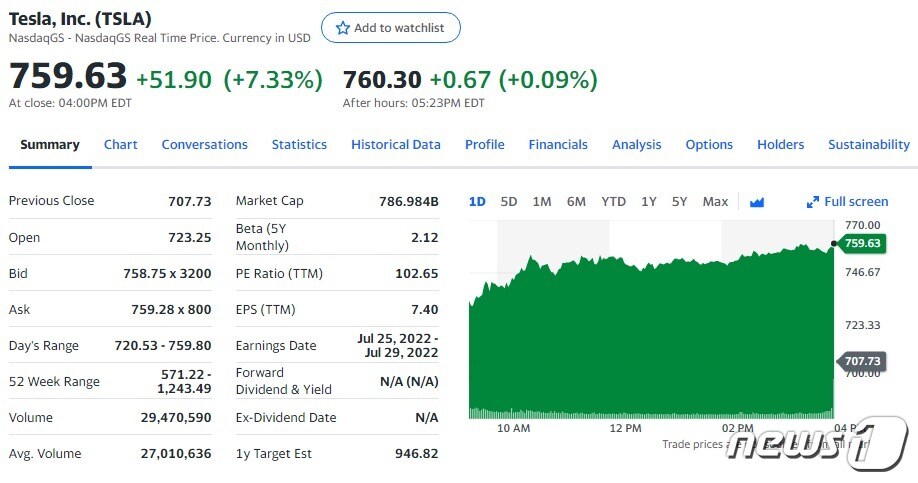Click the Full screen expand arrows icon
Image resolution: width=918 pixels, height=483 pixels.
click(813, 202)
